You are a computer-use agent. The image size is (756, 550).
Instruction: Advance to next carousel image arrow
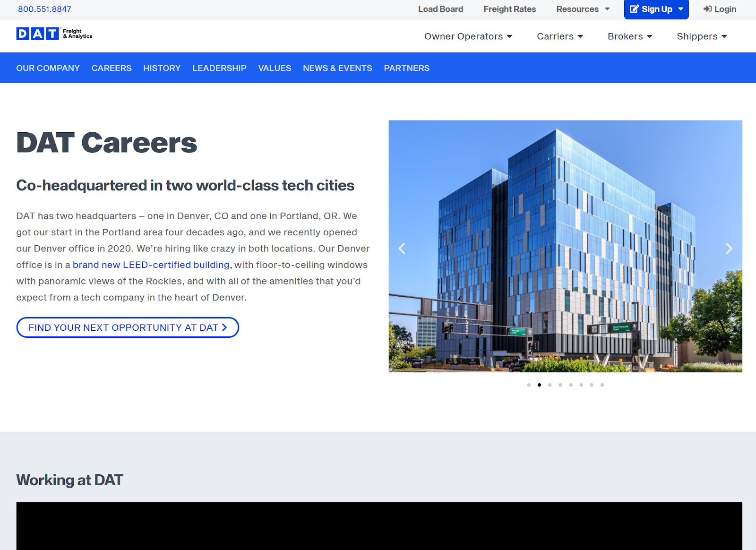[729, 249]
